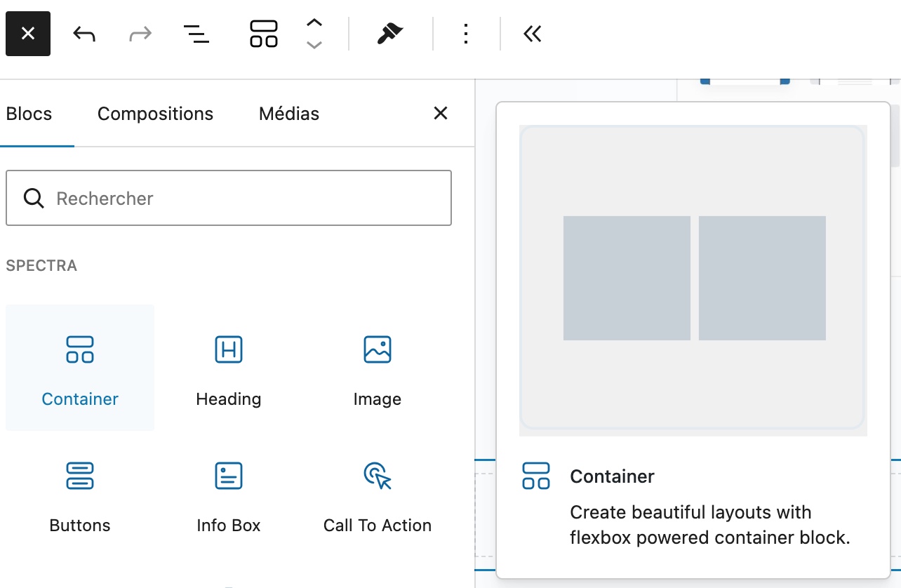This screenshot has width=901, height=588.
Task: Collapse the toolbar with double chevron
Action: point(533,34)
